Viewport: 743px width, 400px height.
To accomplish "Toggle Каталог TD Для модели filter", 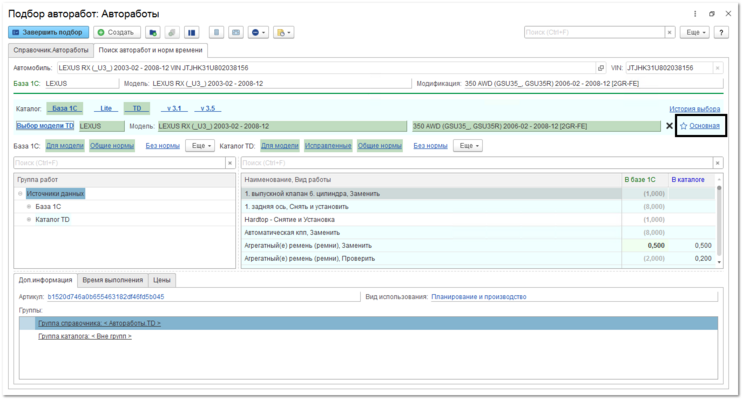I will 280,145.
